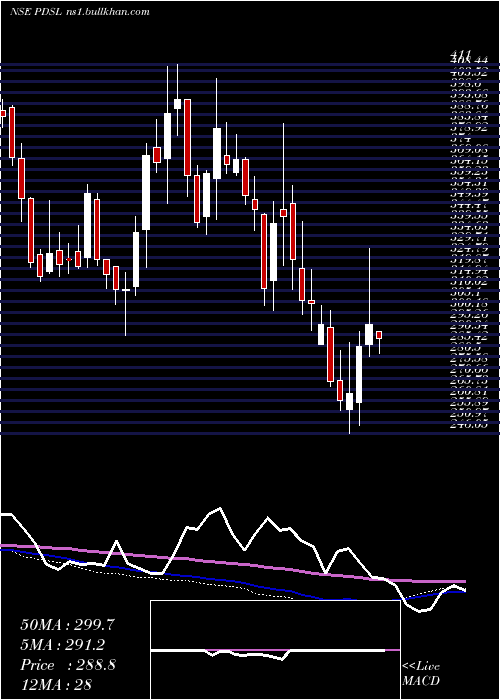Click the NSE PDSL chart title text
Screen dimensions: 500x700
(79, 12)
